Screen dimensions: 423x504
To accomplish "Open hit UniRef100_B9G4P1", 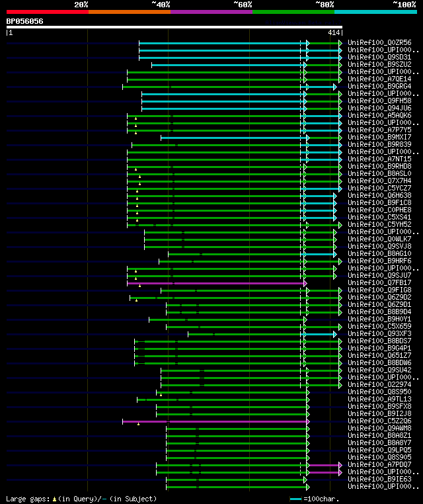I will (379, 349).
